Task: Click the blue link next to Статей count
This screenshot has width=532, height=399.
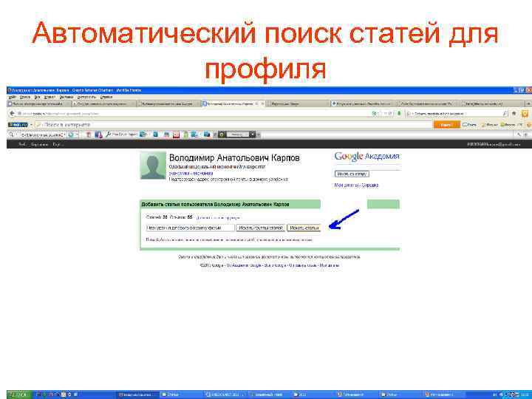Action: pos(218,217)
